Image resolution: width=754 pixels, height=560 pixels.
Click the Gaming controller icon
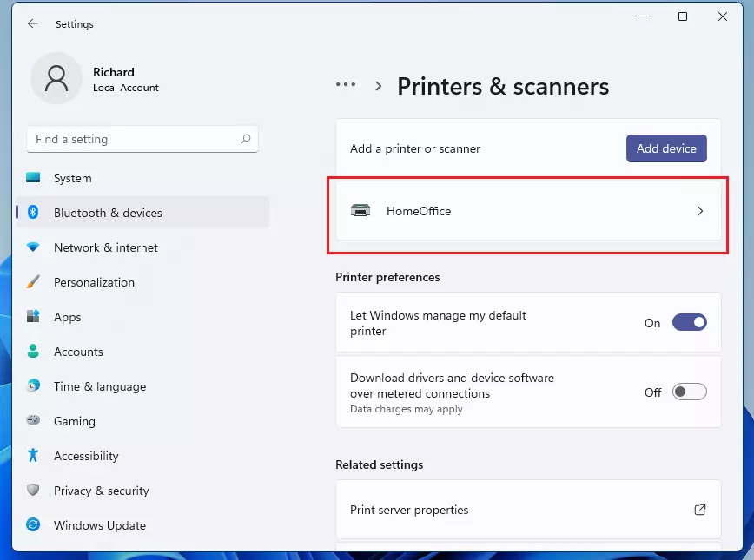[33, 420]
